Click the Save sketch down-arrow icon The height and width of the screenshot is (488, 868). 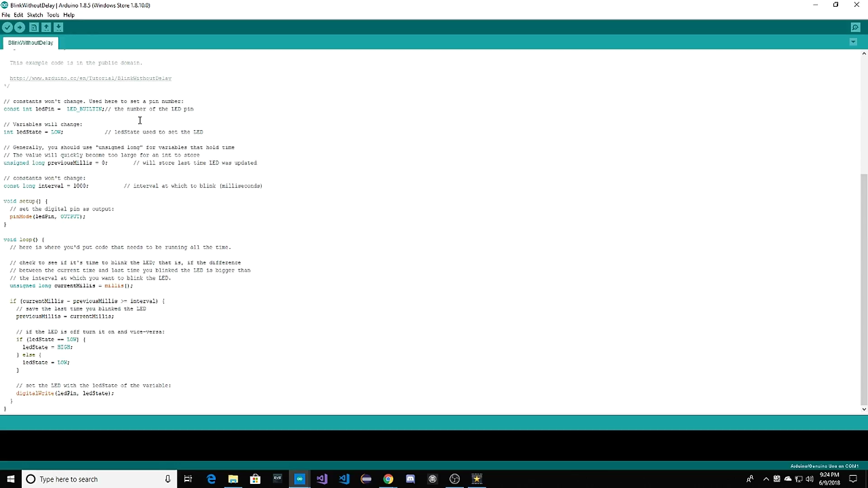58,28
